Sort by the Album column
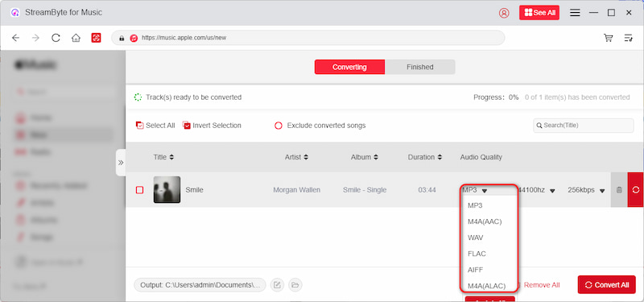This screenshot has height=302, width=644. pos(365,157)
